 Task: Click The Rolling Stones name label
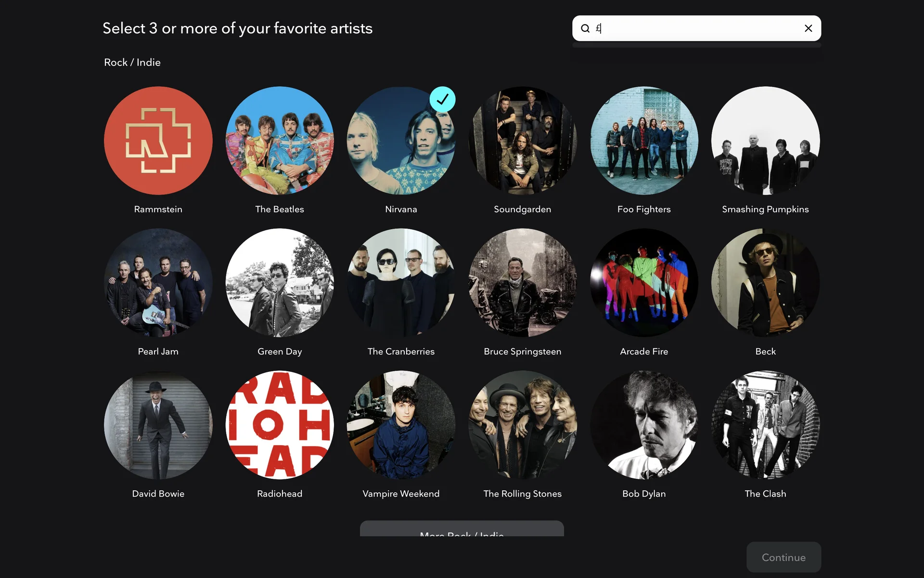click(x=523, y=494)
